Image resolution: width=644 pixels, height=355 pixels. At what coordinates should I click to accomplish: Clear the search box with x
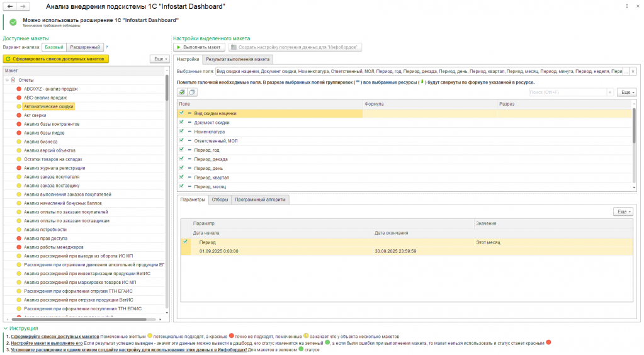(610, 93)
